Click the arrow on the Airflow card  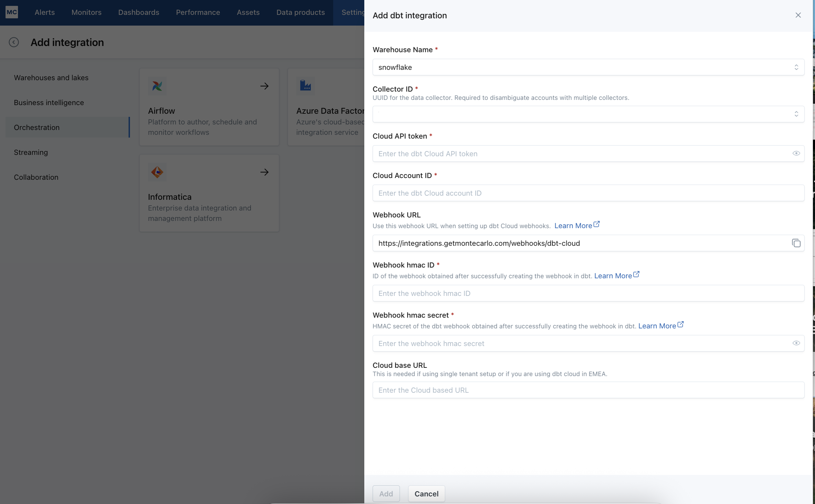click(x=264, y=86)
